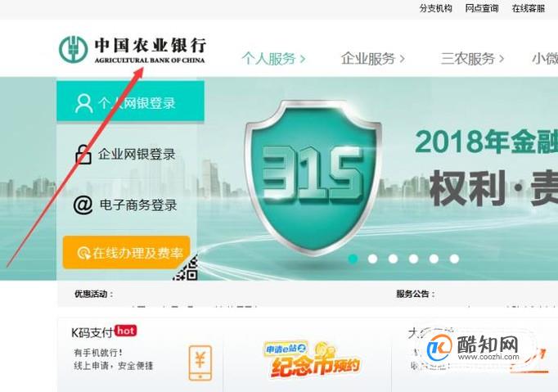Open the K码支付 hot promotion
The width and height of the screenshot is (558, 392).
[x=104, y=331]
